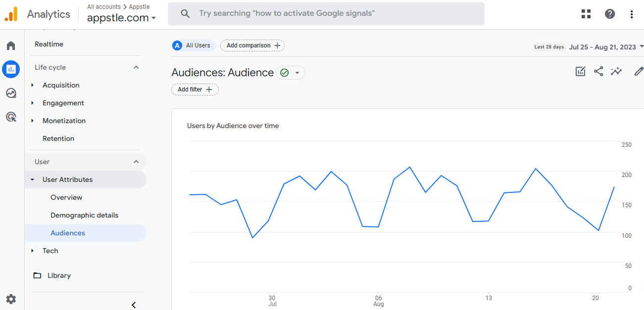Click plus icon on Add filter

[x=209, y=89]
